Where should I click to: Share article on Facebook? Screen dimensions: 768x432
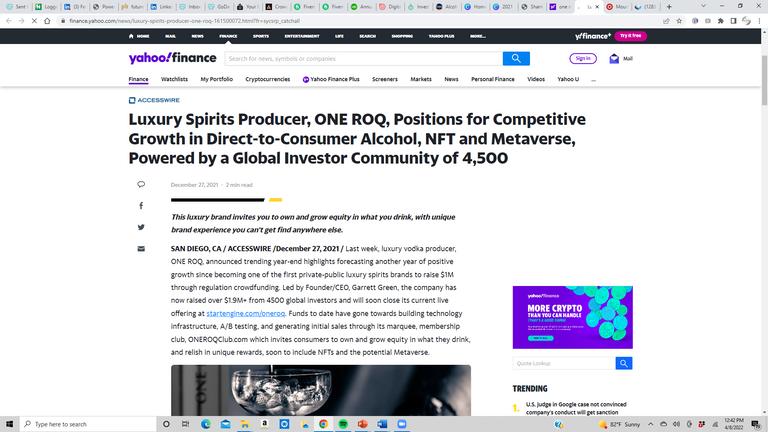click(x=141, y=206)
